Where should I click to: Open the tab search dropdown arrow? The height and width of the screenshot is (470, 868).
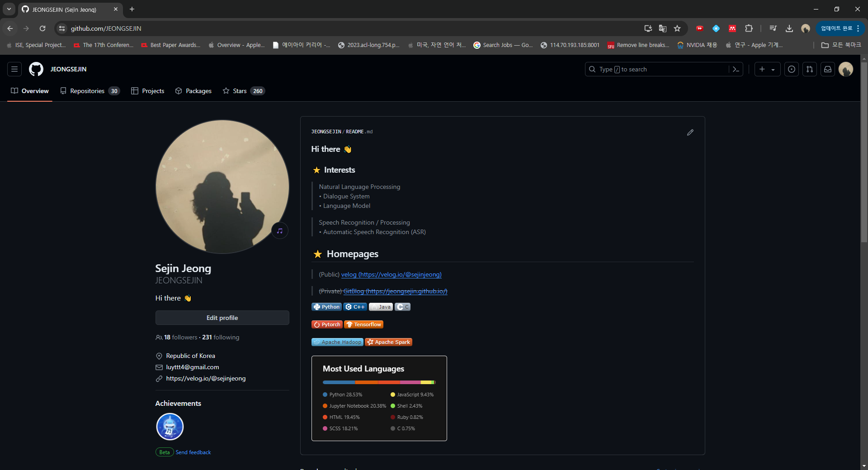[9, 9]
